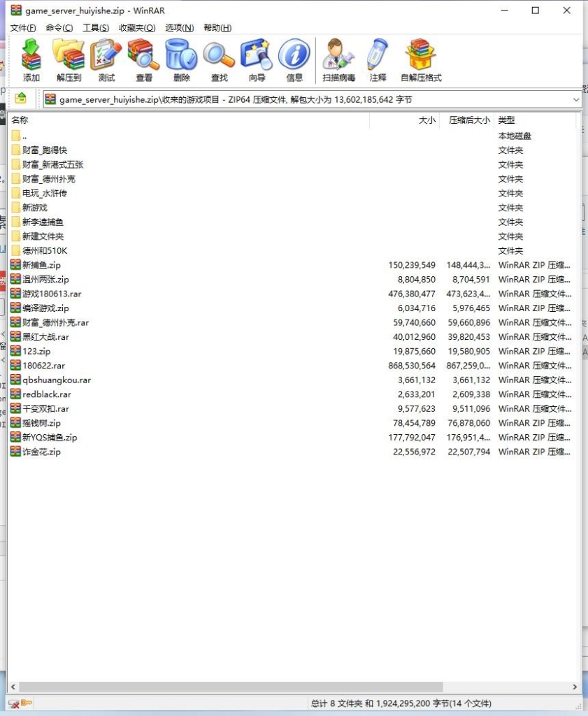
Task: Go up one folder level arrow button
Action: tap(21, 99)
